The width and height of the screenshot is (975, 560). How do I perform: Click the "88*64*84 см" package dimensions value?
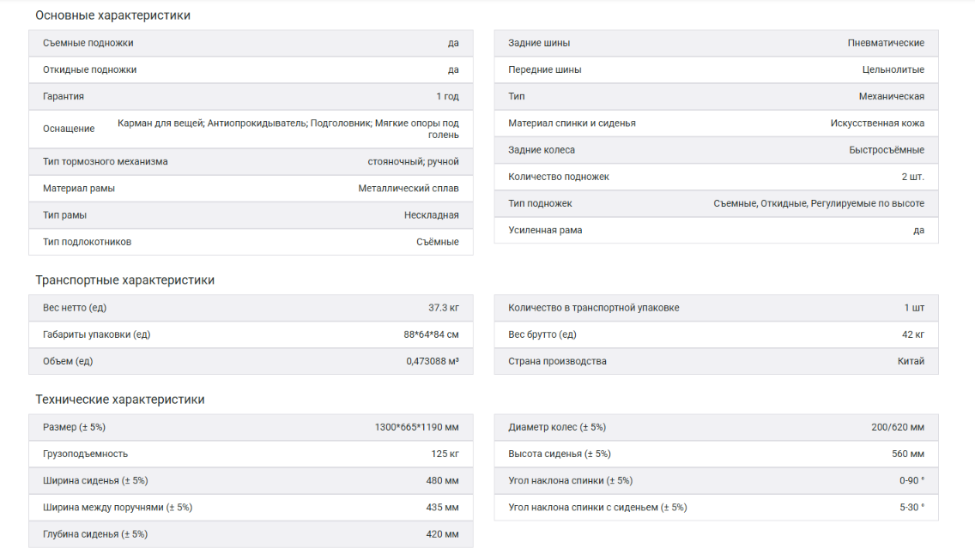431,334
